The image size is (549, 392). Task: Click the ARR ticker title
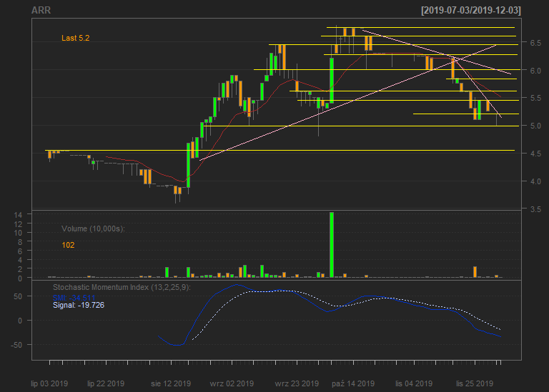pyautogui.click(x=41, y=10)
